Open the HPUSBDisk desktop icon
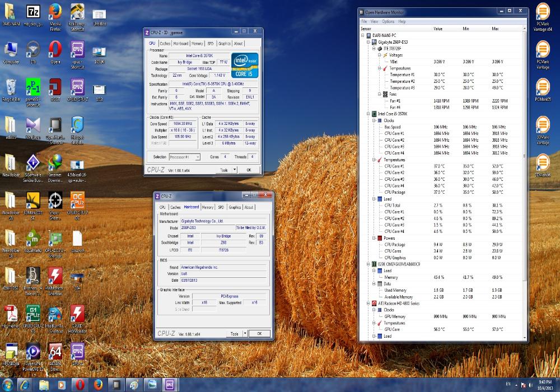This screenshot has width=560, height=392. tap(11, 354)
